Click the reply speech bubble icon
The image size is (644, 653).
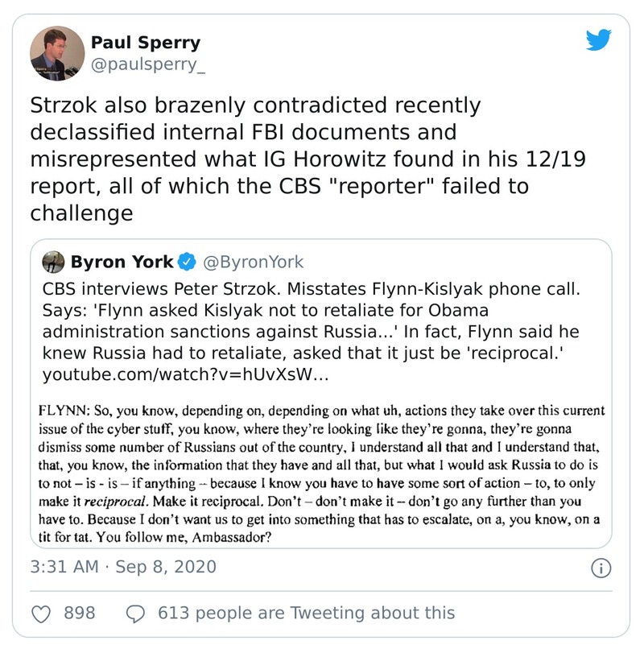136,614
